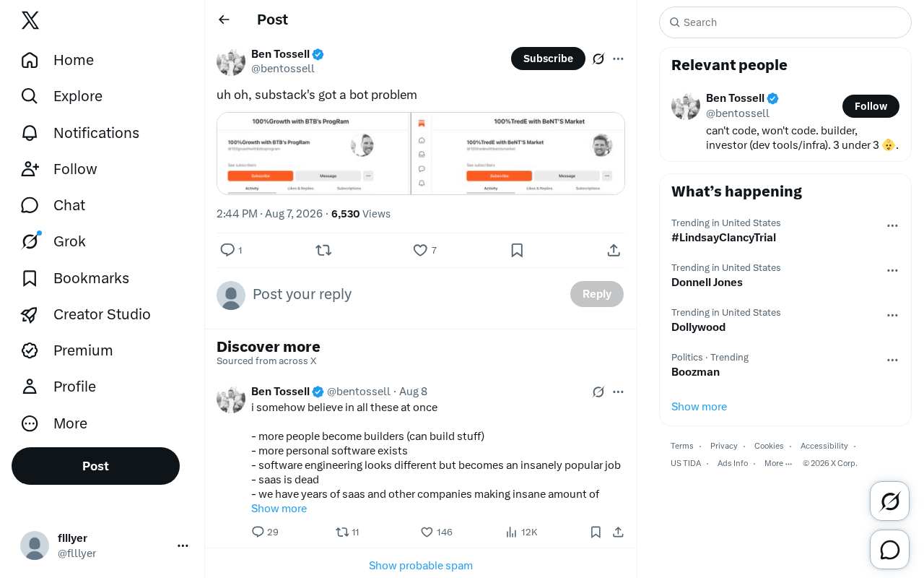Open the substack screenshot image
The height and width of the screenshot is (578, 924).
click(421, 153)
